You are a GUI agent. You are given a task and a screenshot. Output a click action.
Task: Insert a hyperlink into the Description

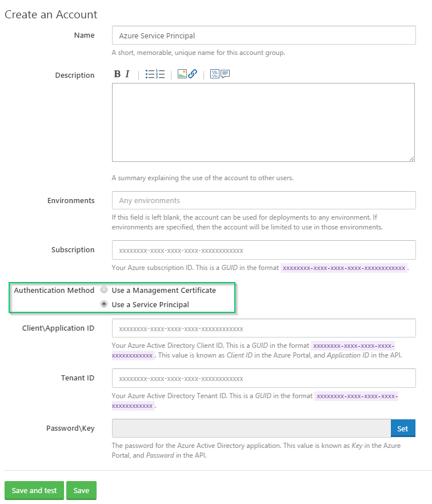pos(193,74)
